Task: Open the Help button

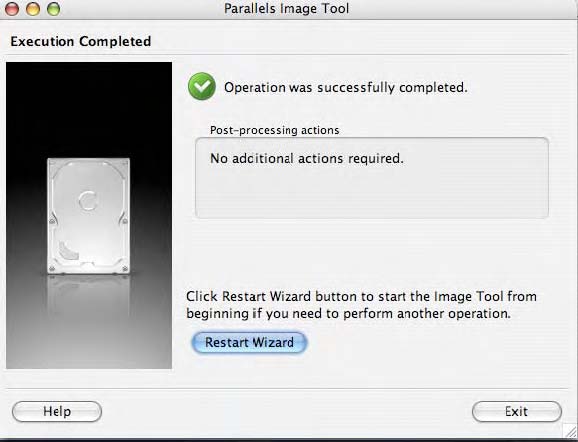Action: (x=57, y=411)
